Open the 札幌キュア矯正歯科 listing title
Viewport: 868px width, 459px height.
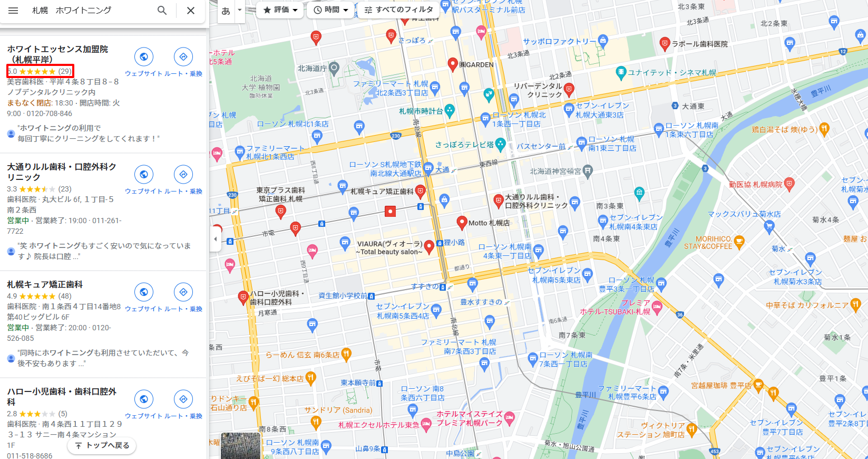coord(45,284)
